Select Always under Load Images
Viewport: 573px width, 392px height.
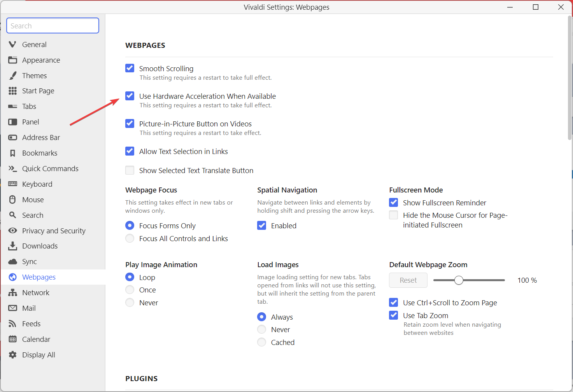pos(262,317)
